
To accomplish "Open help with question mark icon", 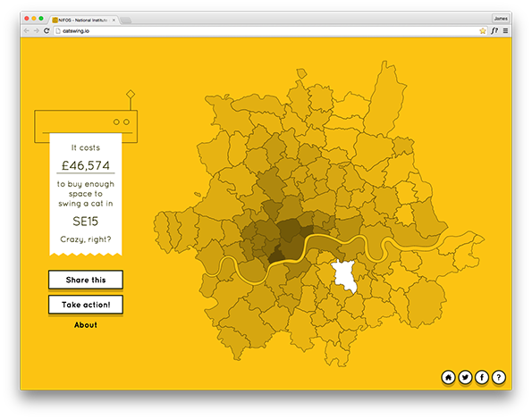I will point(499,377).
